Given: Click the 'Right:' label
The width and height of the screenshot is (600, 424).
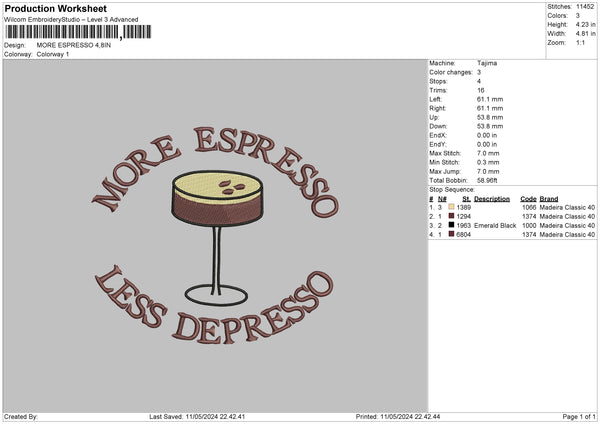Looking at the screenshot, I should 437,108.
